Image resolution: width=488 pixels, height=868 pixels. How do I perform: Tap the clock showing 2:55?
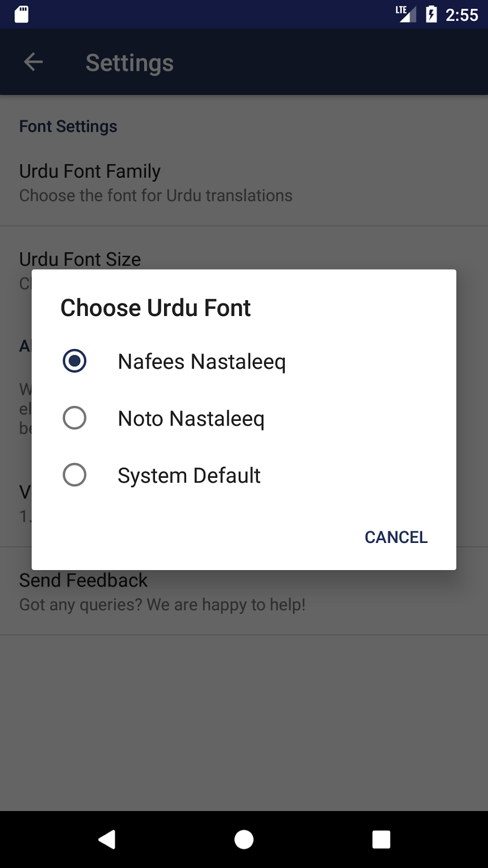click(x=461, y=15)
